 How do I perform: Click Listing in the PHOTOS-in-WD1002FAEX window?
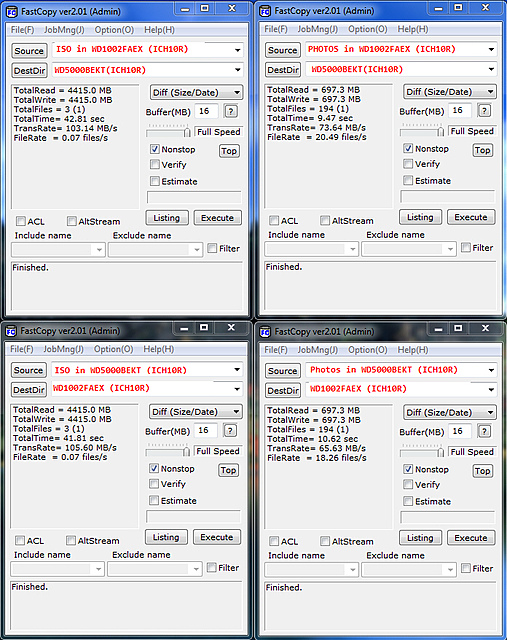tap(420, 217)
